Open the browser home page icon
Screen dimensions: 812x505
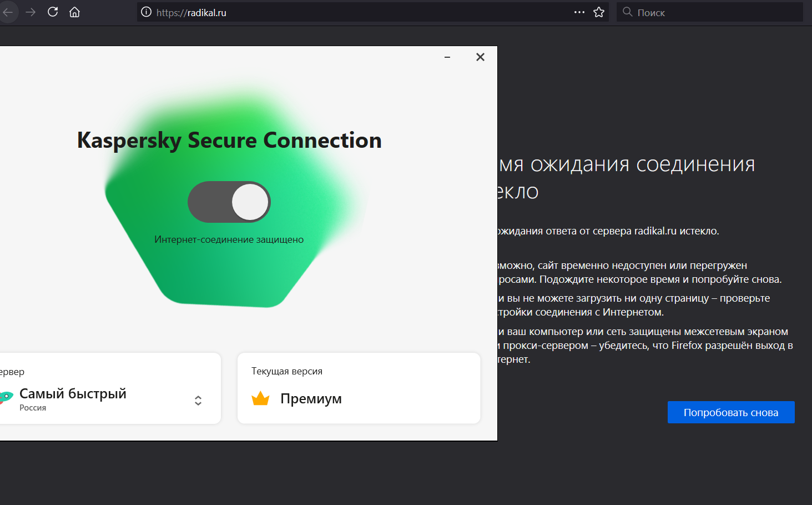(74, 12)
